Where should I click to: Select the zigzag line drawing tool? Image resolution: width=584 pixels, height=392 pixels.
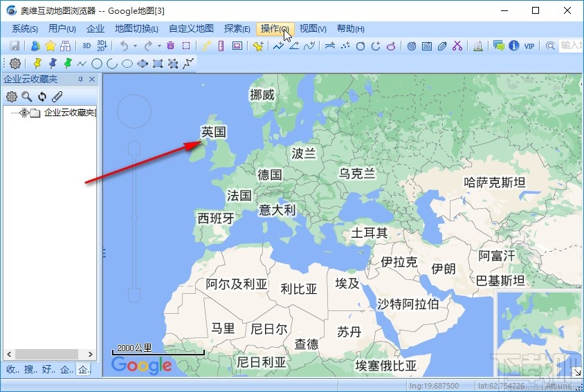pos(82,64)
